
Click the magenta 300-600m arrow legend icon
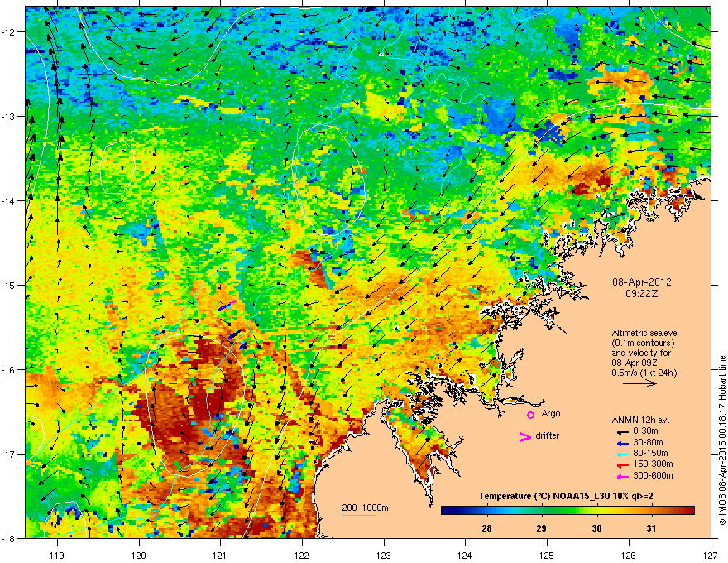pos(622,477)
